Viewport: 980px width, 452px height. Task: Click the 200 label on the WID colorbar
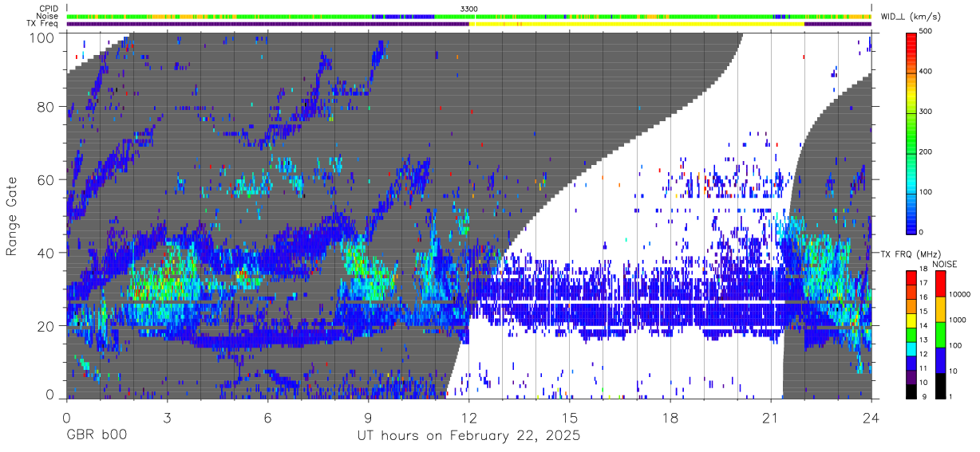[x=927, y=151]
